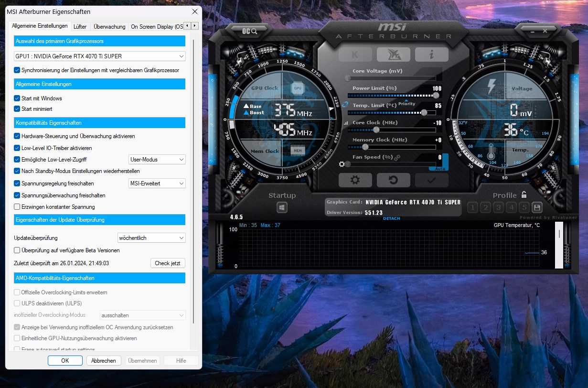Click the profile lock icon
The width and height of the screenshot is (588, 388).
524,194
